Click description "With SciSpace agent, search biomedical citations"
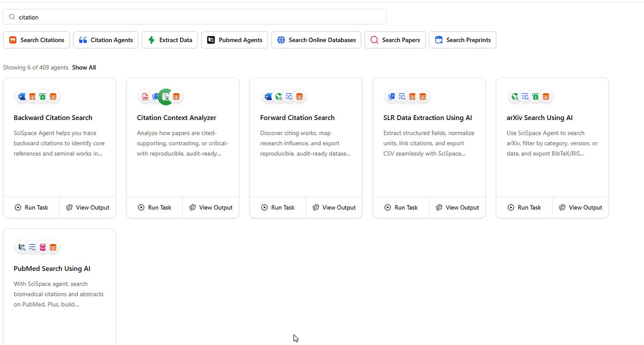Viewport: 644px width, 345px height. (x=59, y=294)
